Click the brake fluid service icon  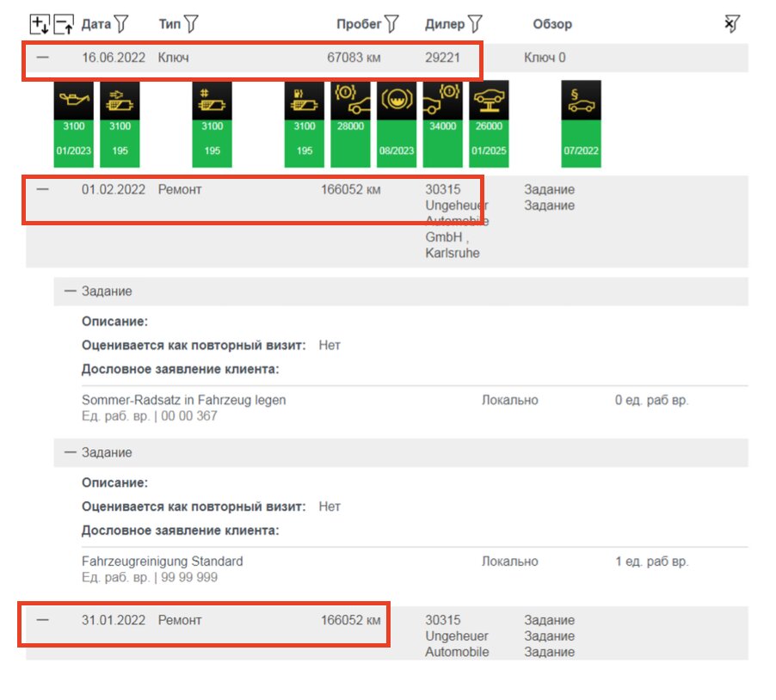[397, 101]
